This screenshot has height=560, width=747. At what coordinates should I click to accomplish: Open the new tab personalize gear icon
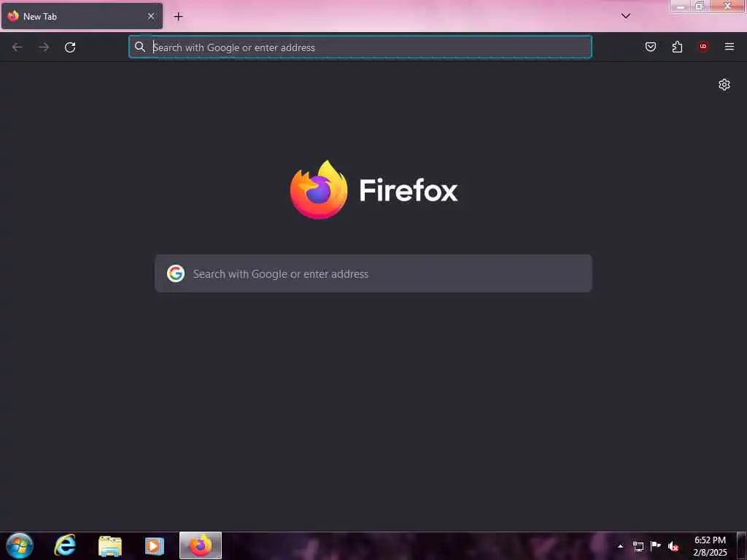pyautogui.click(x=724, y=85)
